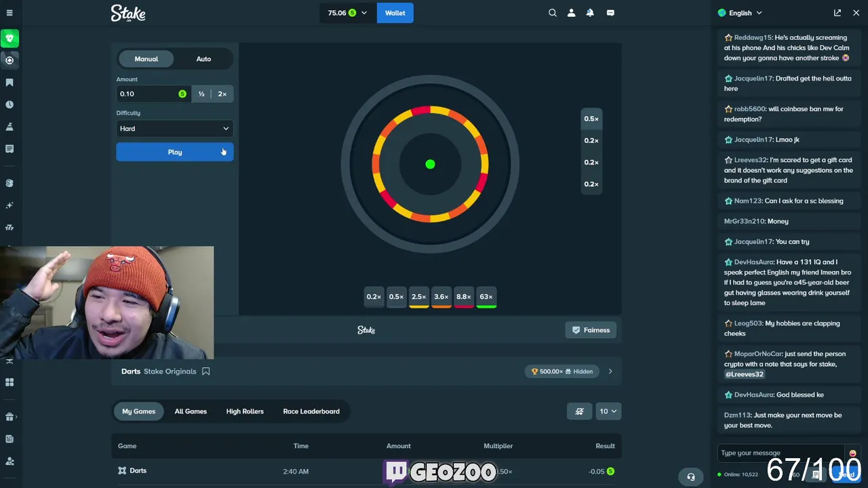Switch to All Games tab

(191, 411)
